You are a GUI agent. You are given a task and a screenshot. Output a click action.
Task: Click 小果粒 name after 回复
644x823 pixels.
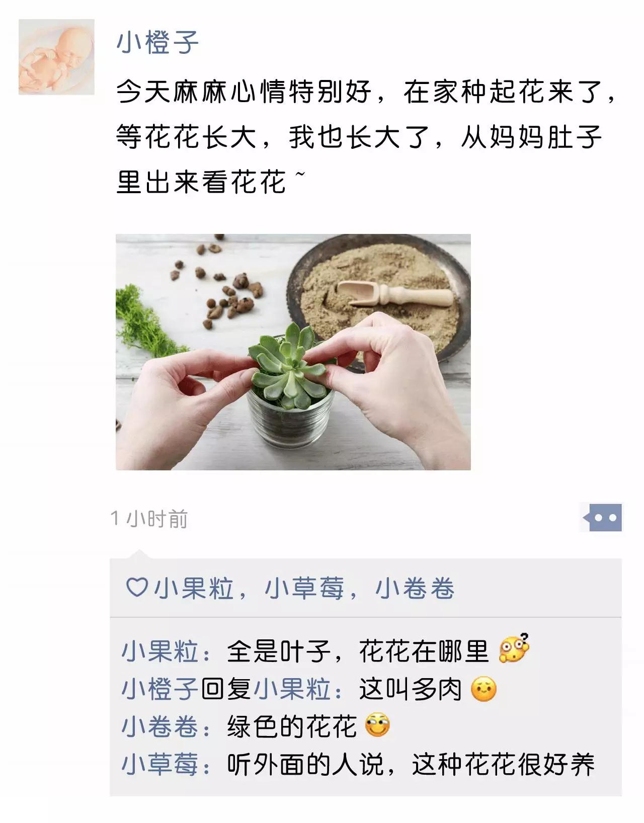(x=292, y=689)
